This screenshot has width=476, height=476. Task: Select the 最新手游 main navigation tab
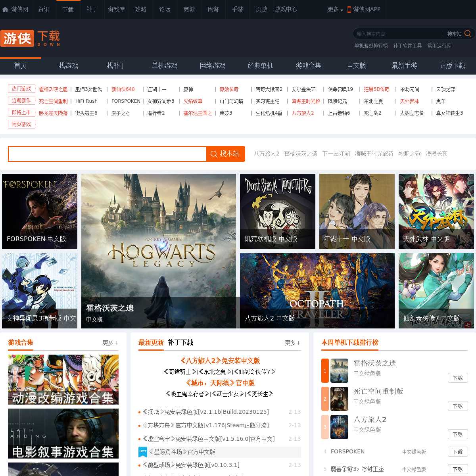click(404, 65)
